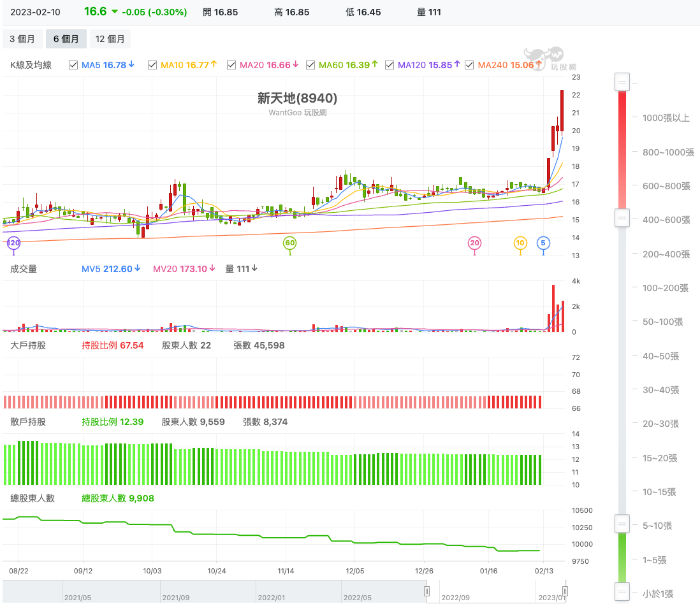Click the 30~40張 holdings level label
The height and width of the screenshot is (604, 700).
point(660,391)
